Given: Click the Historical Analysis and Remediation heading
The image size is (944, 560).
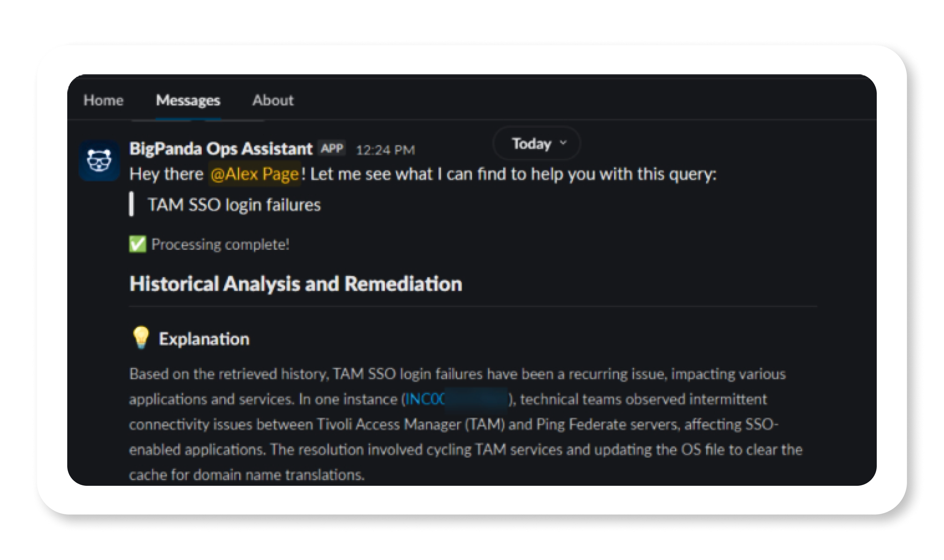Looking at the screenshot, I should (296, 284).
